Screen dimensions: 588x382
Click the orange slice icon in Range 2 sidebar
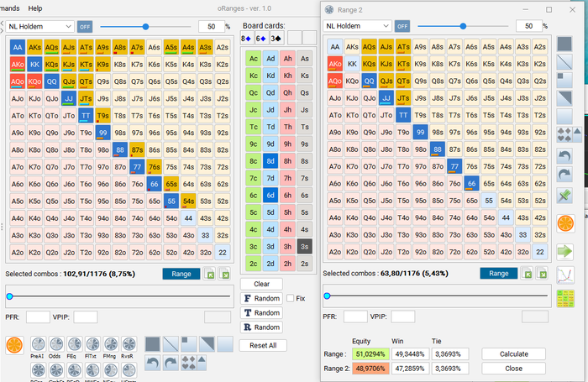[565, 224]
